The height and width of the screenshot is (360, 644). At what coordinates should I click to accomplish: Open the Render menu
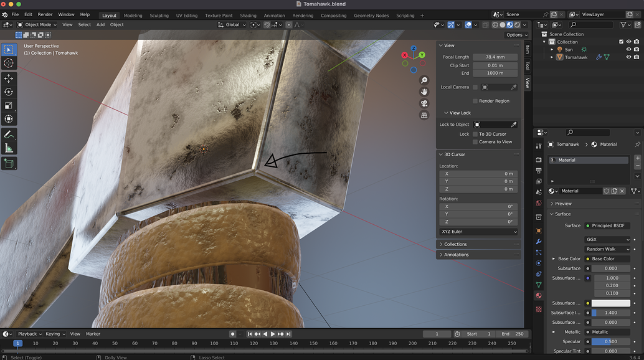pos(45,14)
